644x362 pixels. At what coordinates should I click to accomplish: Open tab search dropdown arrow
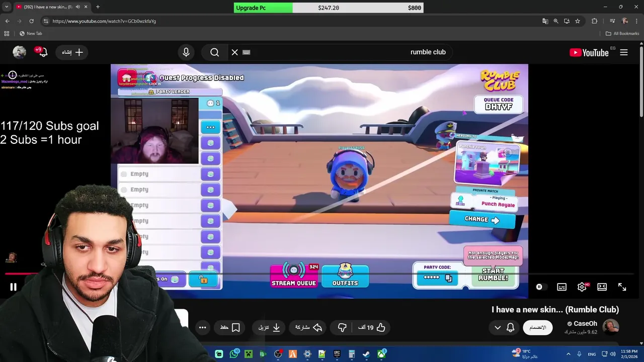tap(7, 7)
